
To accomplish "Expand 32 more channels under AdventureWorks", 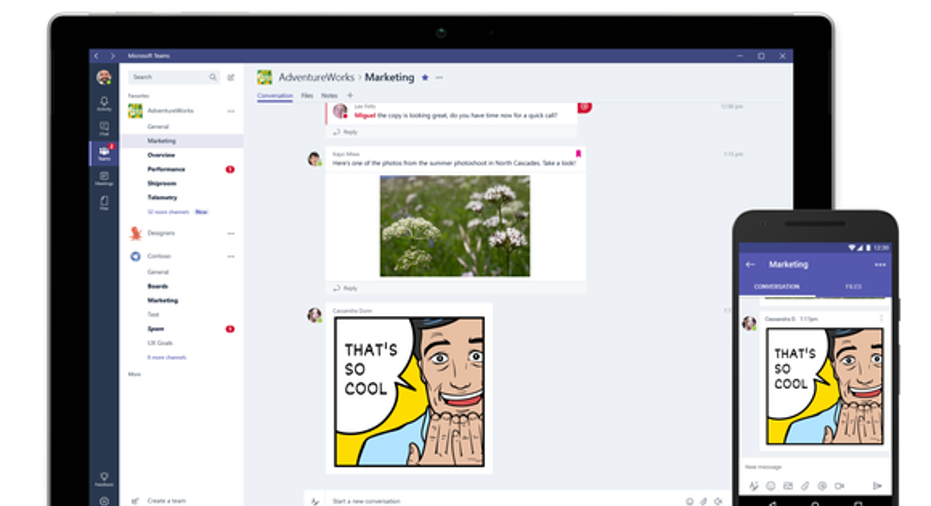I will click(168, 212).
